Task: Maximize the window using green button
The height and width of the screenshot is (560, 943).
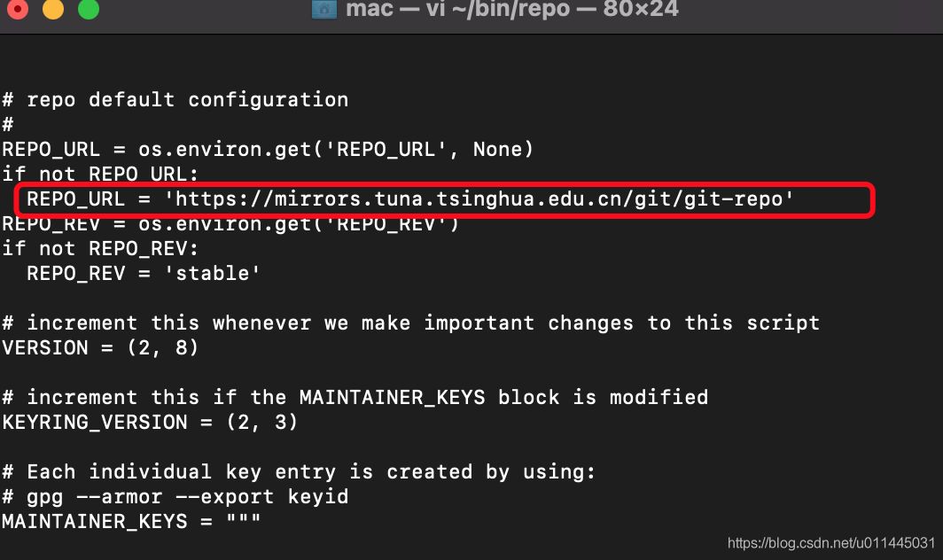Action: 89,9
